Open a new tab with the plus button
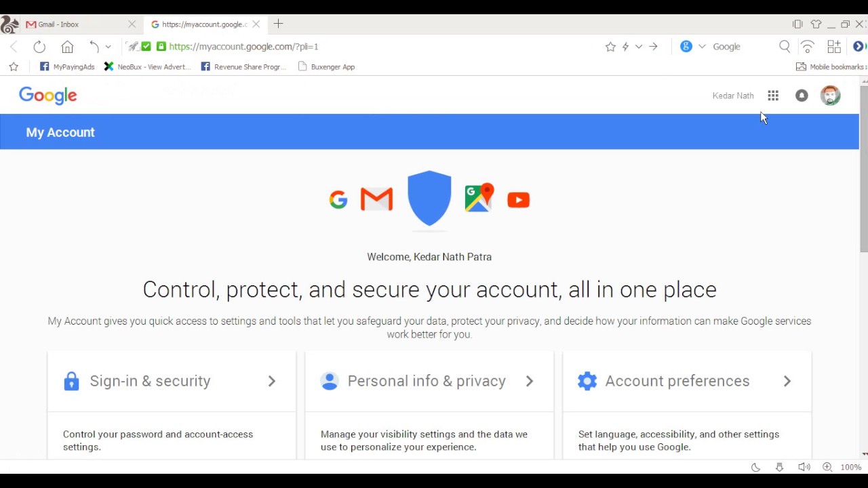Viewport: 868px width, 488px height. click(278, 24)
